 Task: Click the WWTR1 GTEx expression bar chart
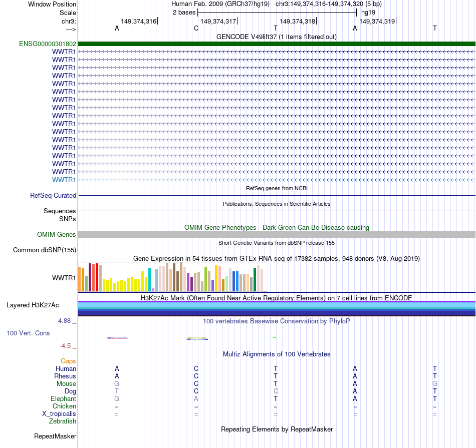coord(172,277)
